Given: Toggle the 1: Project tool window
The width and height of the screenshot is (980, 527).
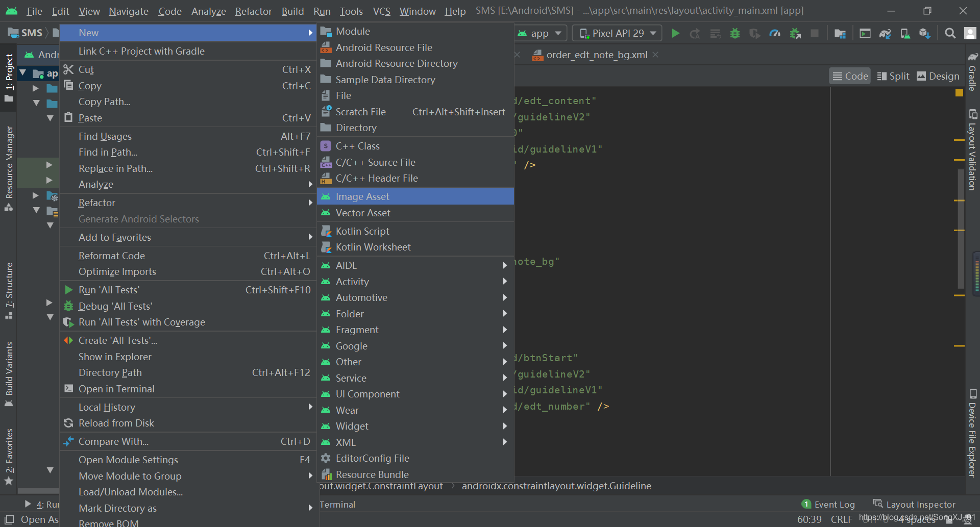Looking at the screenshot, I should coord(9,78).
